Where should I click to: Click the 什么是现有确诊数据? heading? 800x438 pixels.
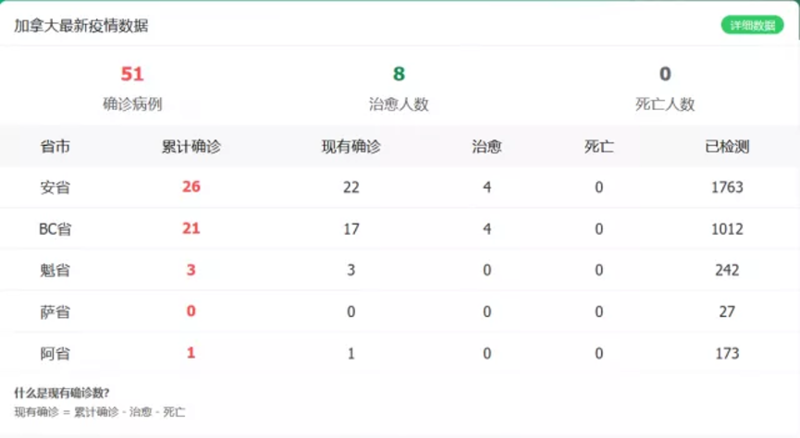pyautogui.click(x=62, y=392)
